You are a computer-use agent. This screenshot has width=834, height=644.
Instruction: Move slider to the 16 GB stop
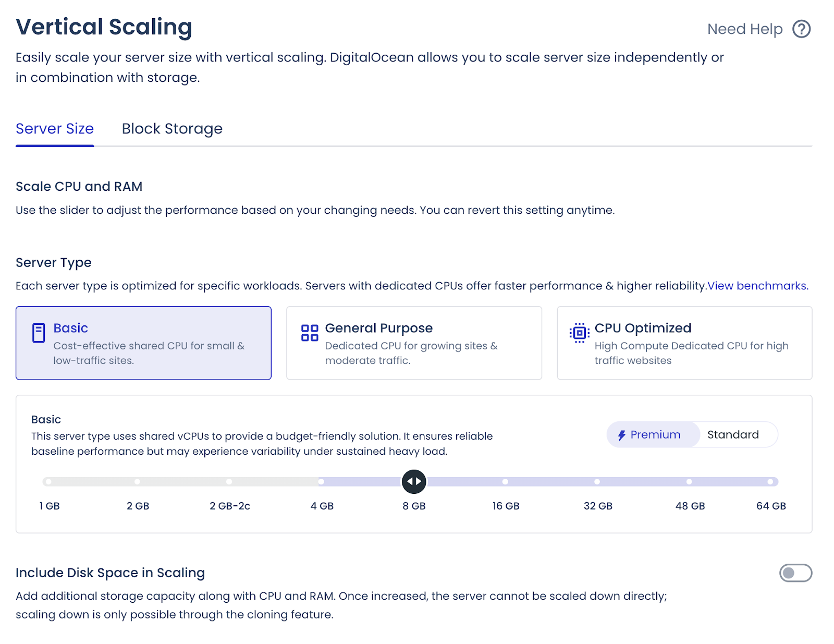tap(505, 481)
